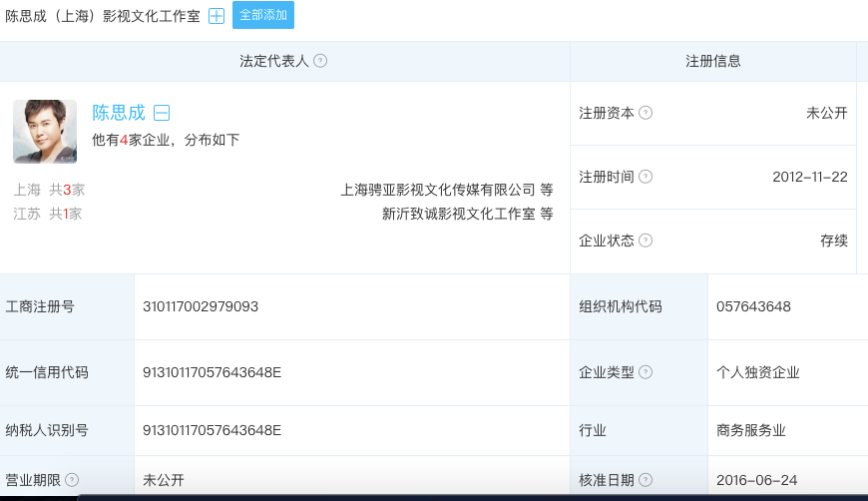Click the help icon next to 注册资本

tap(646, 113)
